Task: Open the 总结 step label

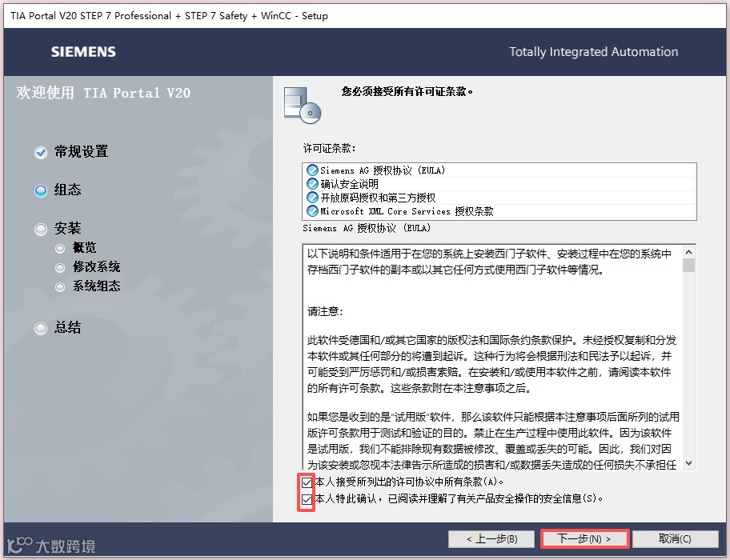Action: 67,327
